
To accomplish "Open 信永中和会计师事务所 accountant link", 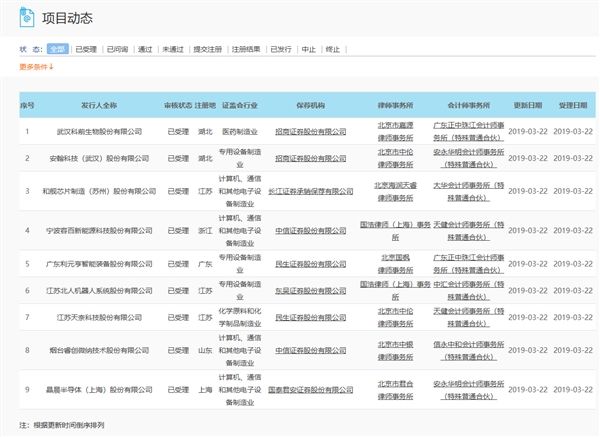I will pos(469,351).
